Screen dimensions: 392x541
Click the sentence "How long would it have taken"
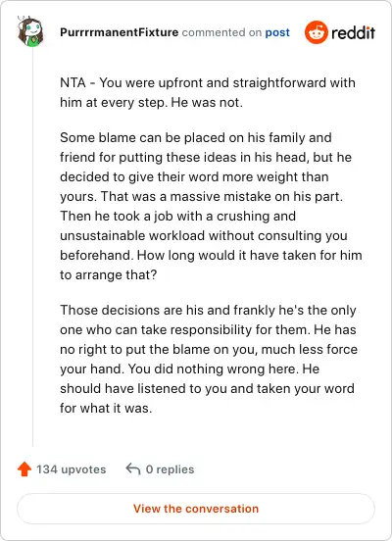coord(211,265)
